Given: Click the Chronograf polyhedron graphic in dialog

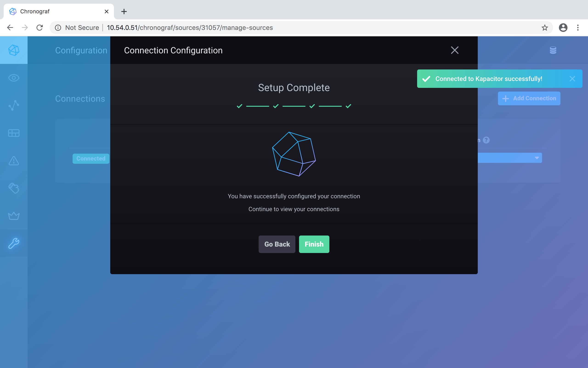Looking at the screenshot, I should (294, 154).
